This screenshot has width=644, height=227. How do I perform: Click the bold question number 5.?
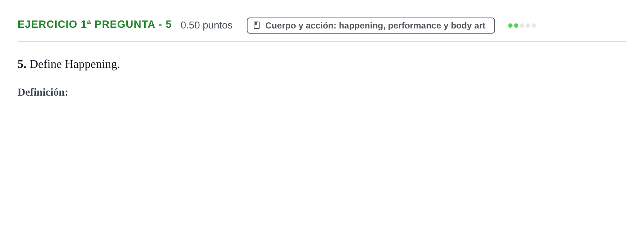pos(22,64)
